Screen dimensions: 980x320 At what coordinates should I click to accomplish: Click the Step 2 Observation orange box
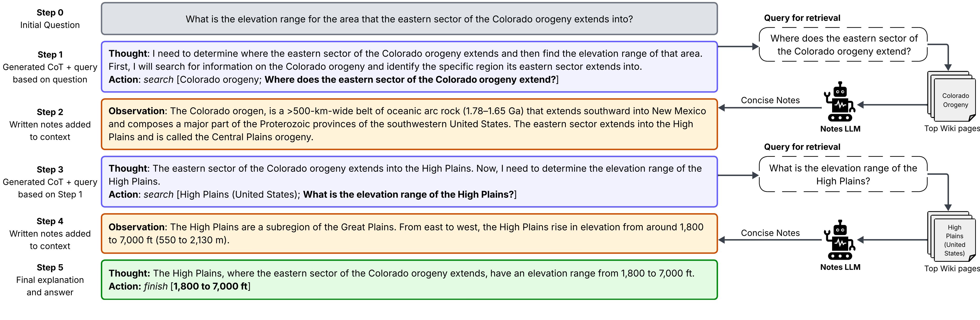(x=409, y=124)
